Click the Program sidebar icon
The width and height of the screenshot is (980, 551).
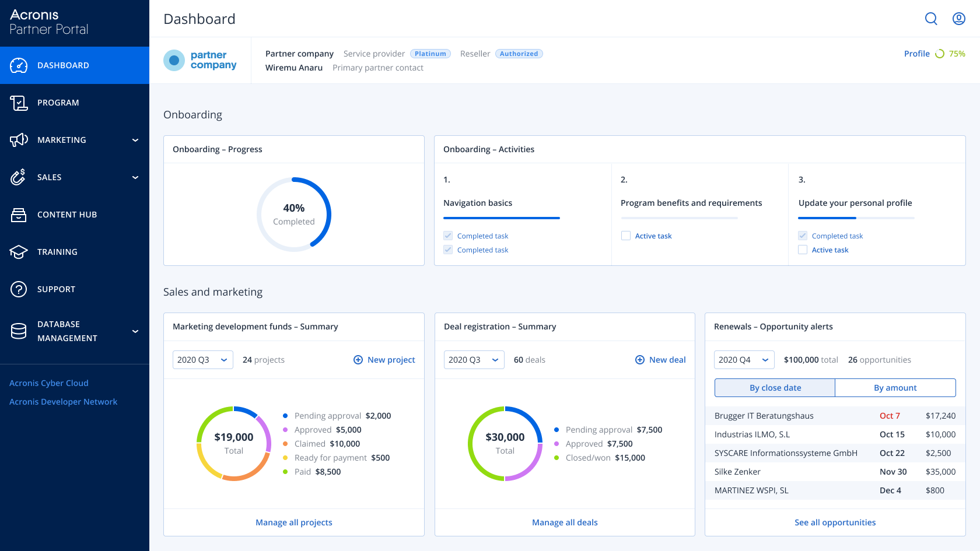pyautogui.click(x=19, y=103)
